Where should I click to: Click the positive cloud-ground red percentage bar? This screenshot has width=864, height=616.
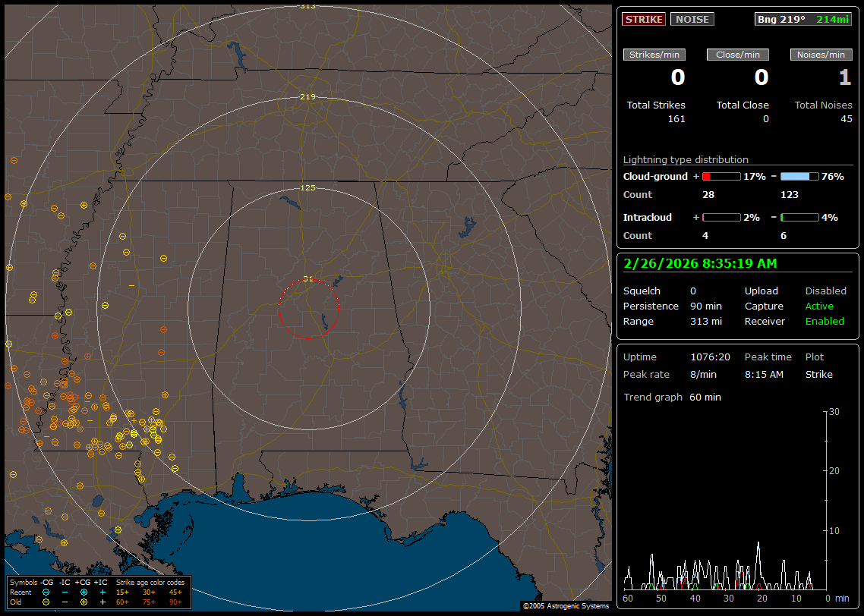coord(721,177)
